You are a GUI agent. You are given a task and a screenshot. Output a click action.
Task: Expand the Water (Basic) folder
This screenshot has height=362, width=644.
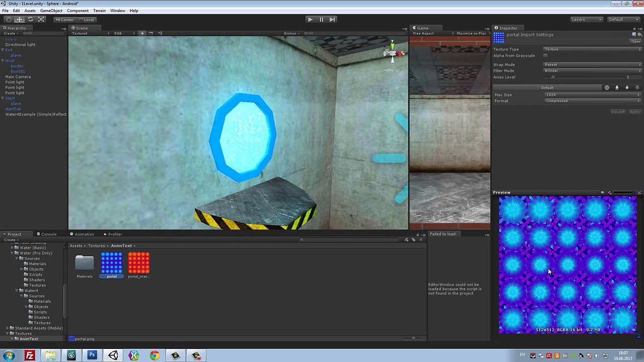12,248
